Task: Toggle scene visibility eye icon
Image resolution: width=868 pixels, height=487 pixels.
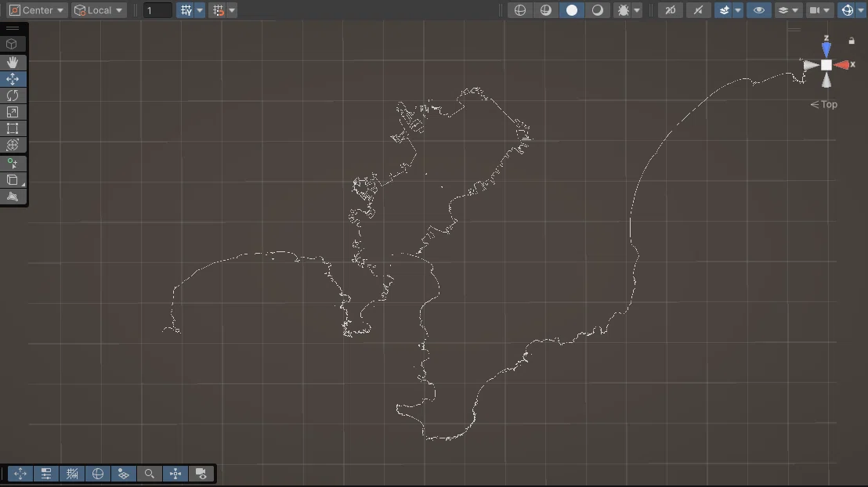Action: (x=759, y=10)
